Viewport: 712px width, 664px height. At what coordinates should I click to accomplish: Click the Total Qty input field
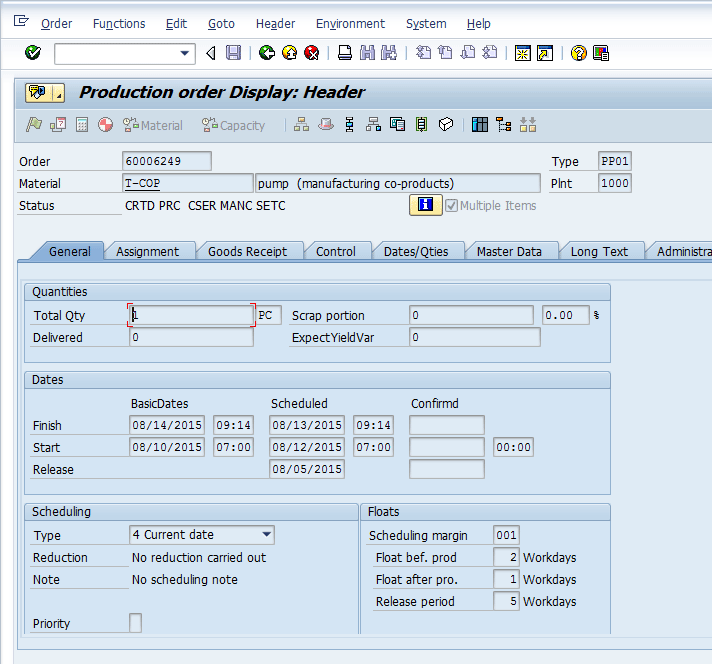coord(191,315)
